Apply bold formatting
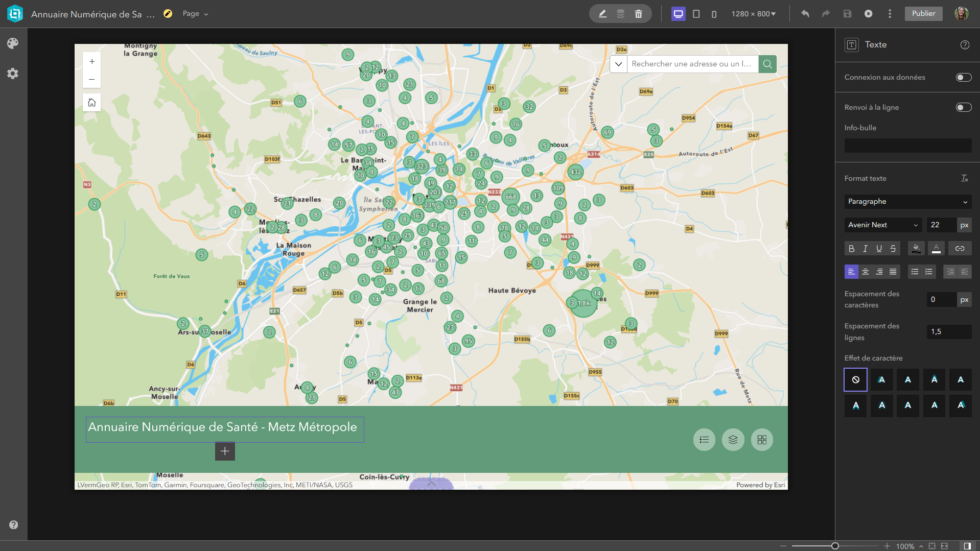The width and height of the screenshot is (980, 551). pos(851,249)
